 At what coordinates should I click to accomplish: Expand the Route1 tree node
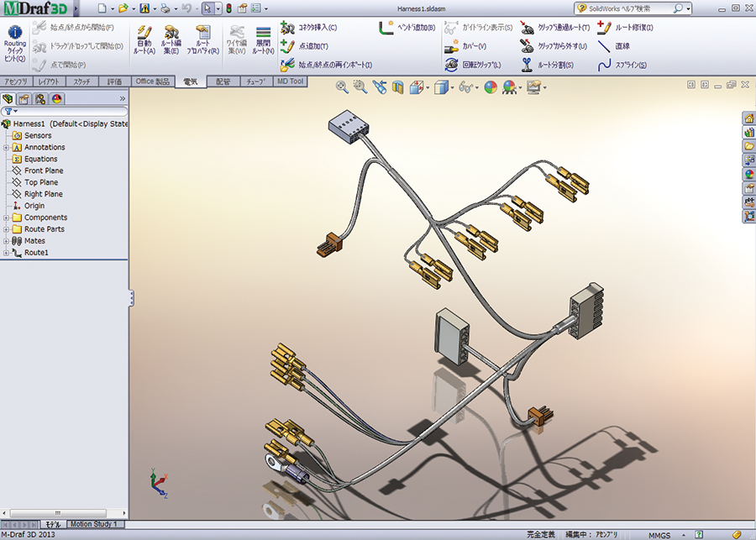click(x=6, y=253)
